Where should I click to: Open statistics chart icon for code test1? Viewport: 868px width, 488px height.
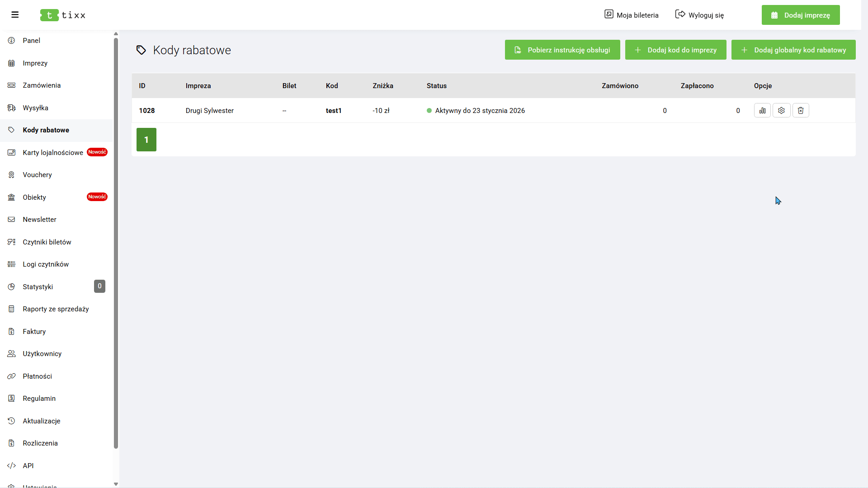762,111
